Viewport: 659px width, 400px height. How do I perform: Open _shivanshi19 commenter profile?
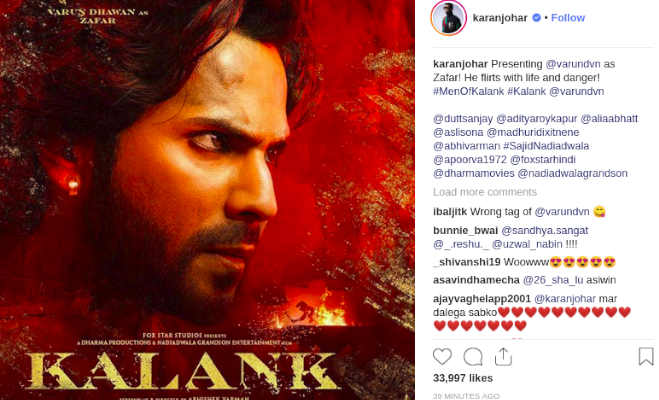coord(467,262)
